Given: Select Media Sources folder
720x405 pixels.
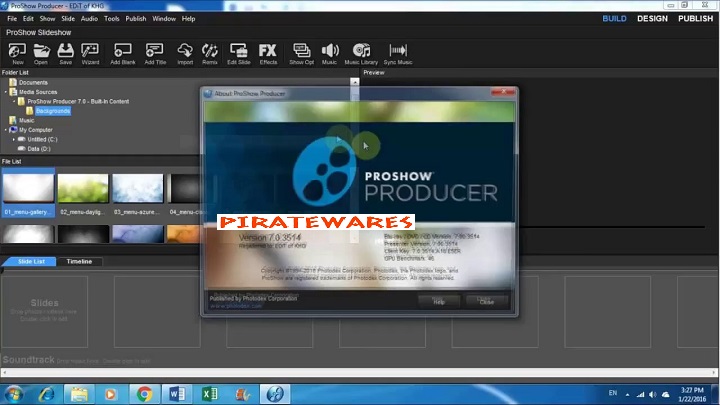Looking at the screenshot, I should tap(38, 92).
